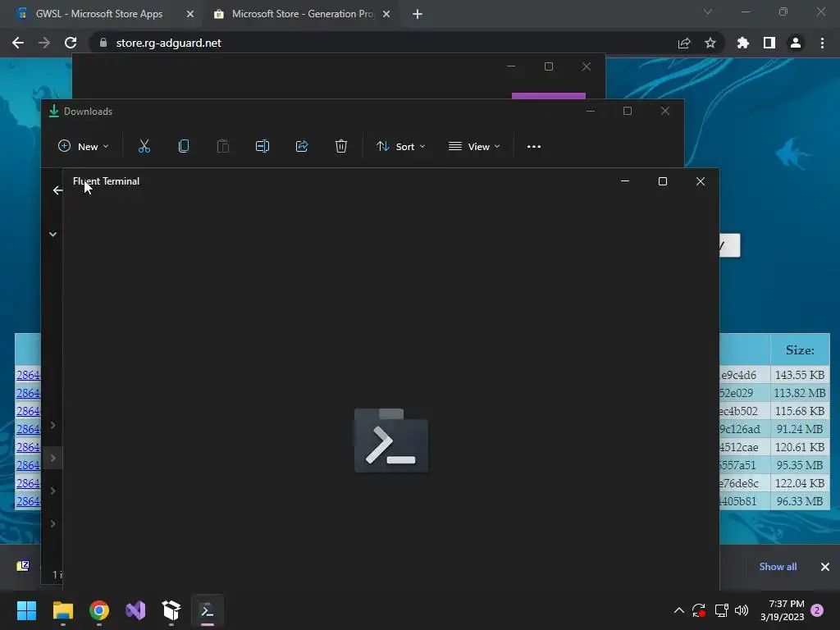This screenshot has width=840, height=630.
Task: Expand the highlighted navigation pane chevron
Action: (53, 458)
